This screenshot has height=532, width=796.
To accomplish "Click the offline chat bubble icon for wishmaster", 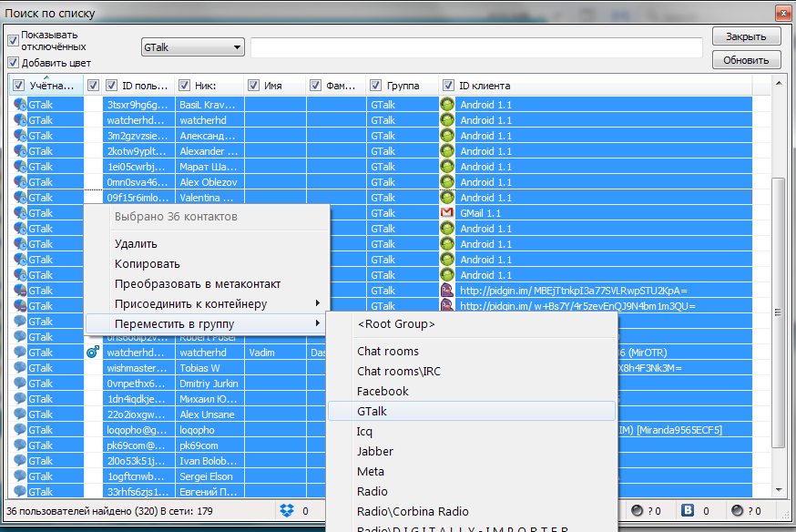I will point(19,368).
